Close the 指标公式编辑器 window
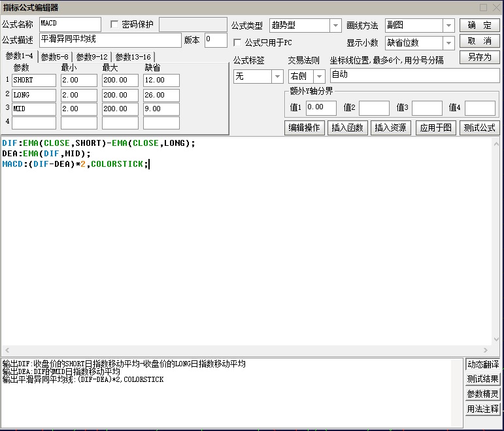504x431 pixels. click(495, 7)
